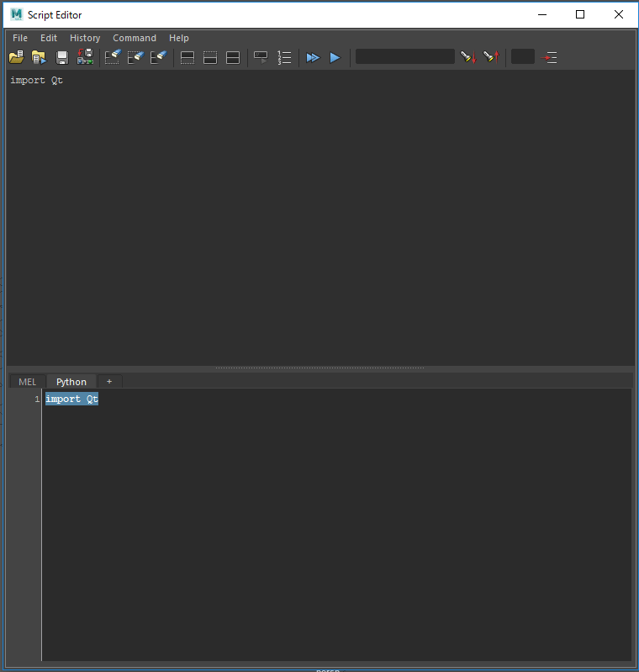Click the Save Script floppy icon

click(62, 57)
